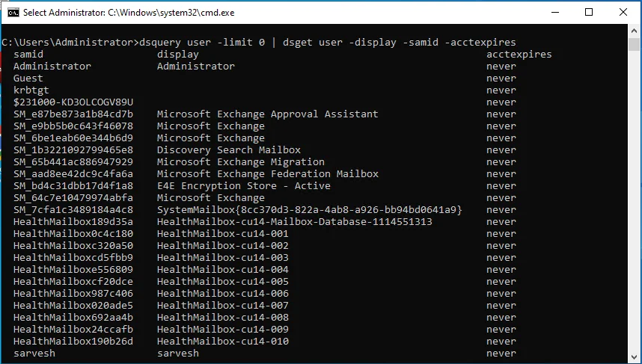
Task: Click 'HealthMailbox-cu14-007' display name
Action: (x=223, y=305)
